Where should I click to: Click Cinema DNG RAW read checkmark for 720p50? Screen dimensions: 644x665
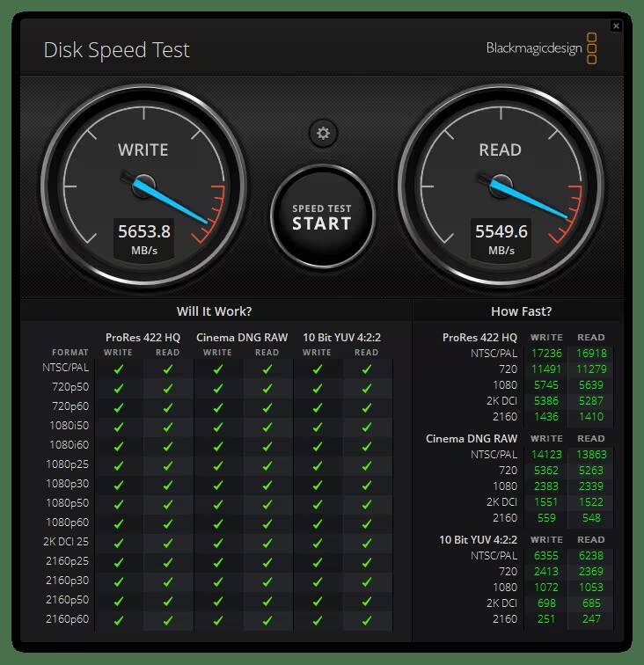point(267,388)
